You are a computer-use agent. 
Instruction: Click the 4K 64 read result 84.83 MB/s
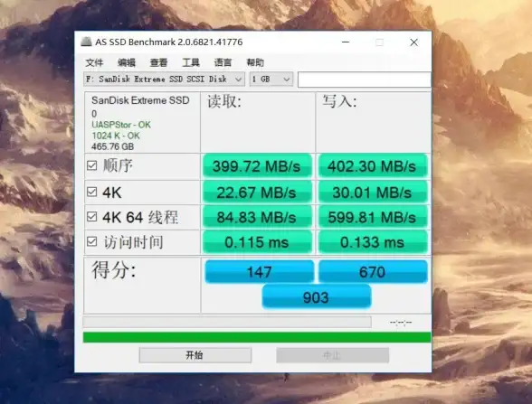pos(257,217)
